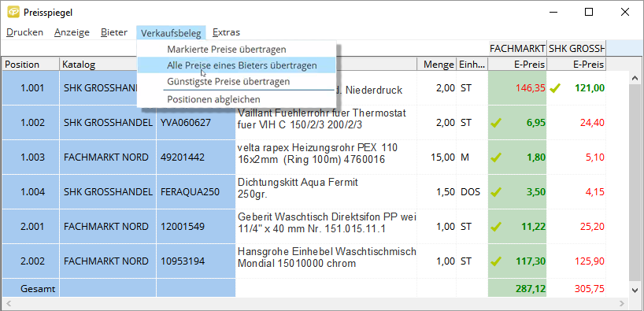Click green checkmark beside price 11,22

[496, 227]
